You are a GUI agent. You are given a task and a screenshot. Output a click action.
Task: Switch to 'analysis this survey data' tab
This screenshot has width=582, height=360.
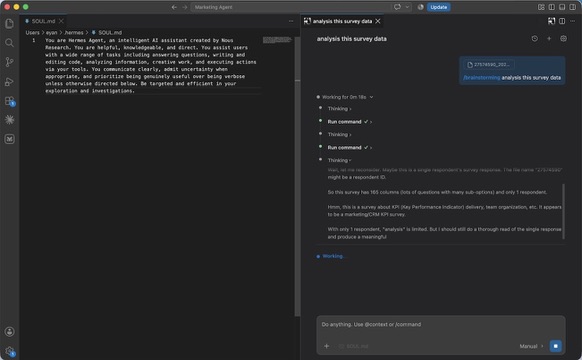342,21
